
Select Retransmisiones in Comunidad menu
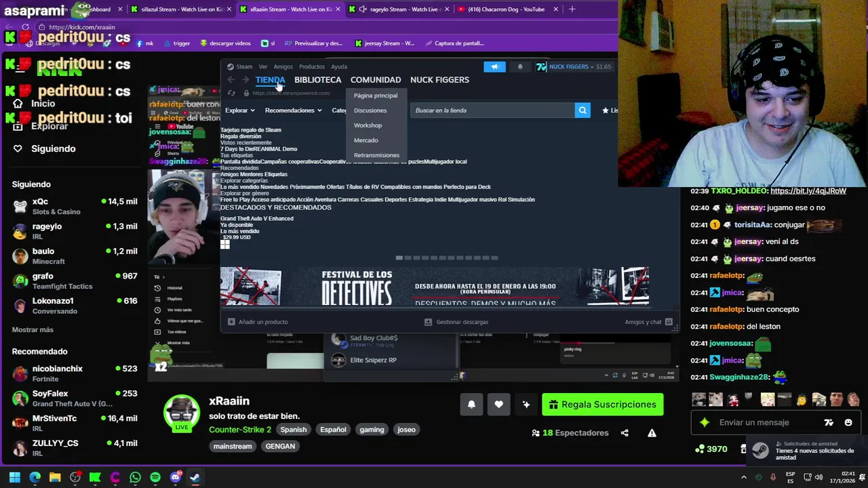point(376,155)
